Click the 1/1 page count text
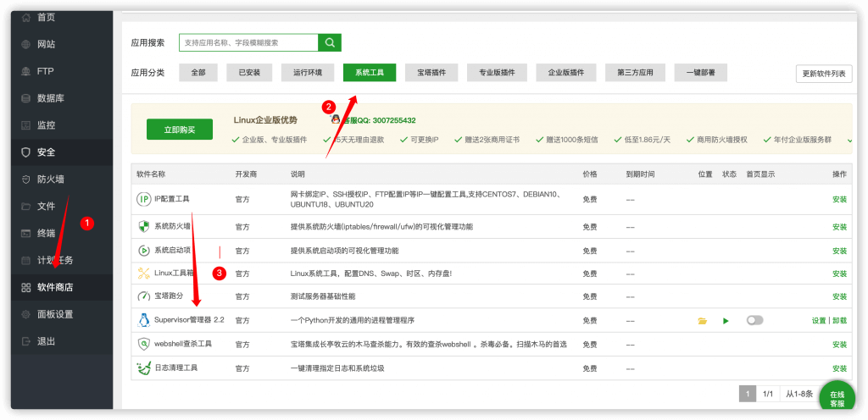 tap(768, 394)
